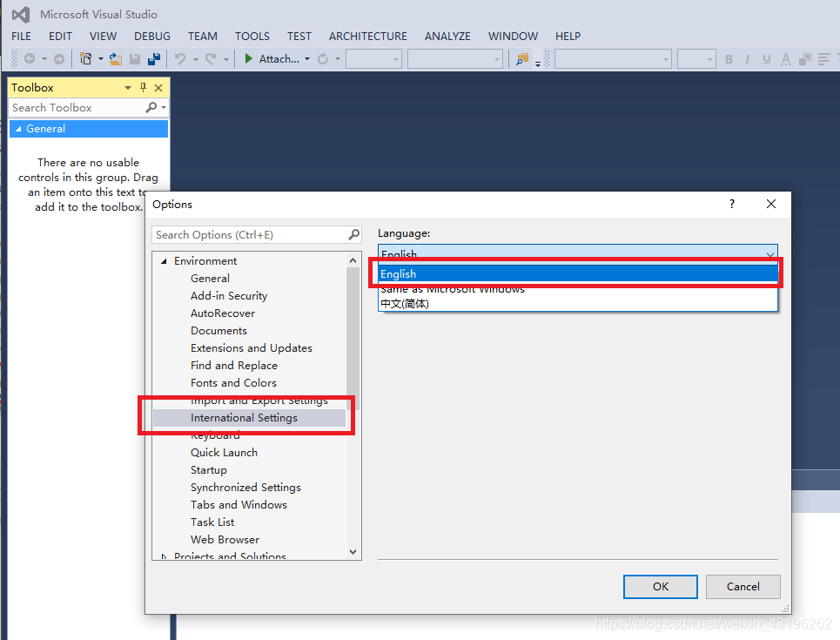Viewport: 840px width, 640px height.
Task: Click the Navigate Backward toolbar icon
Action: tap(30, 59)
